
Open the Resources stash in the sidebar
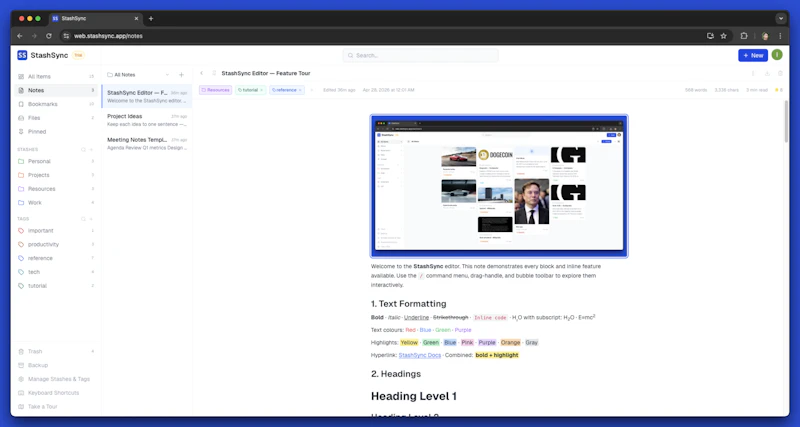coord(56,189)
